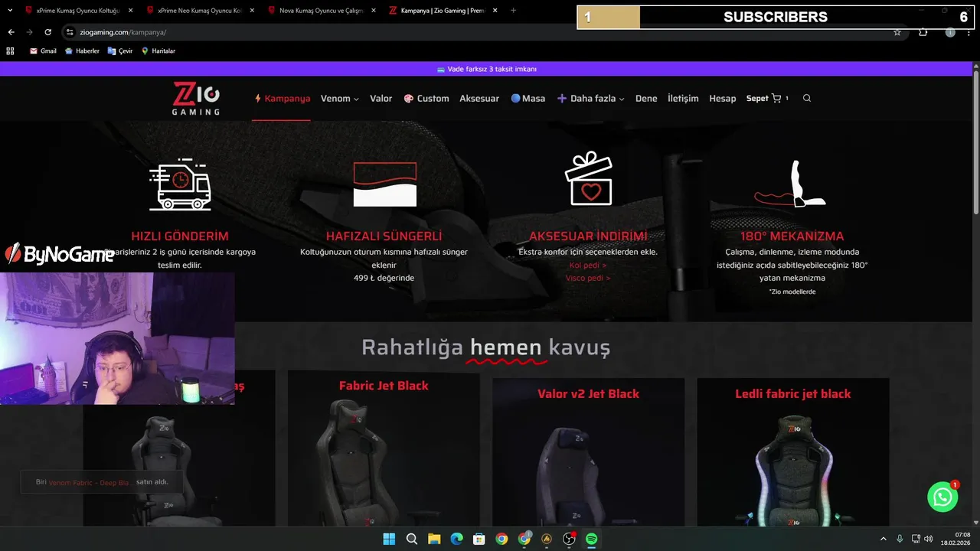
Task: Click the fast delivery truck icon
Action: pos(180,184)
